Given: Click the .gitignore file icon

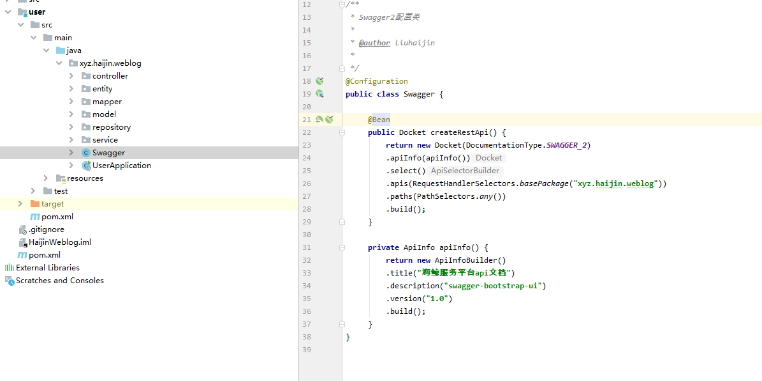Looking at the screenshot, I should pyautogui.click(x=22, y=229).
